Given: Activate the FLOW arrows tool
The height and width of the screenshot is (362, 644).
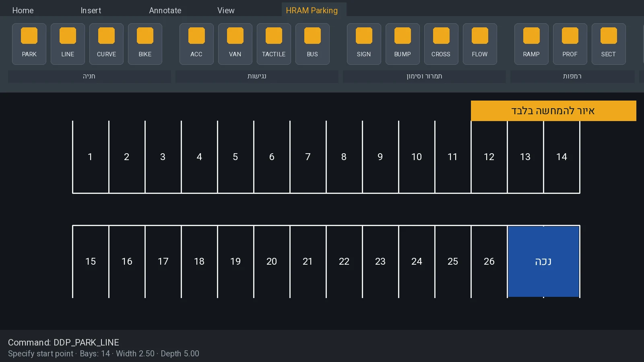Looking at the screenshot, I should 480,44.
